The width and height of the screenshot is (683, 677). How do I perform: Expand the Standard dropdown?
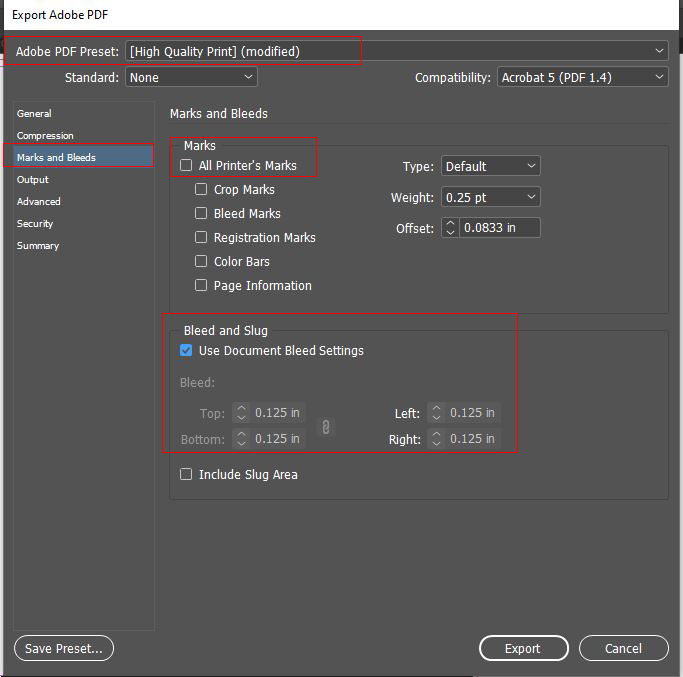[x=190, y=77]
